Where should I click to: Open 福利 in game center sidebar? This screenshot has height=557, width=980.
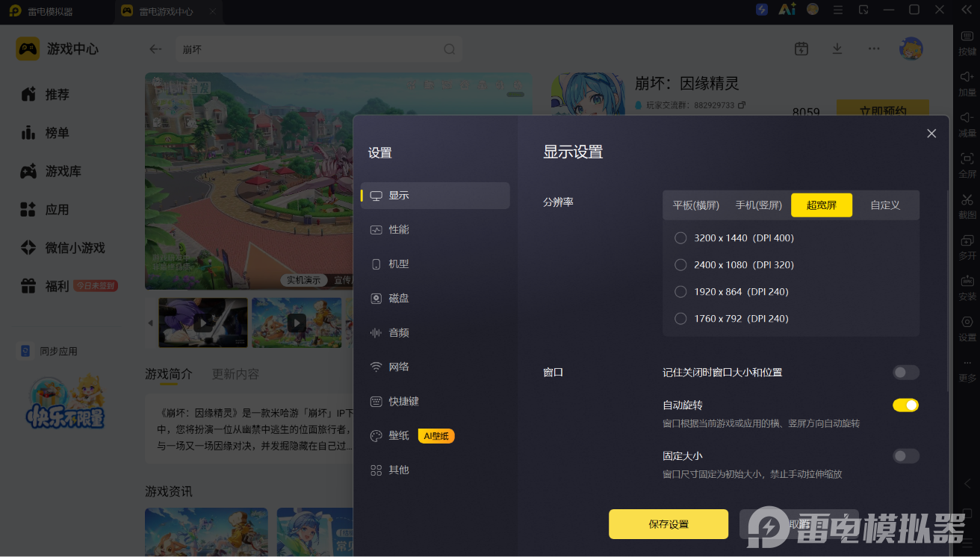click(x=67, y=286)
